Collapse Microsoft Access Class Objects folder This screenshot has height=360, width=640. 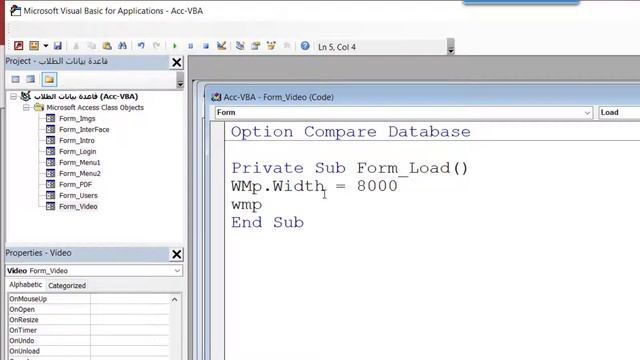click(26, 107)
